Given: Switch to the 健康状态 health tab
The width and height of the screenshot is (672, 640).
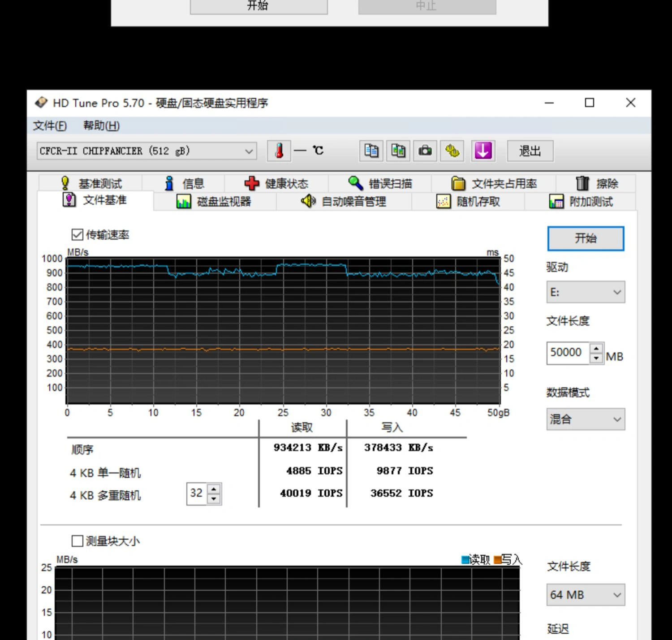Looking at the screenshot, I should [276, 183].
